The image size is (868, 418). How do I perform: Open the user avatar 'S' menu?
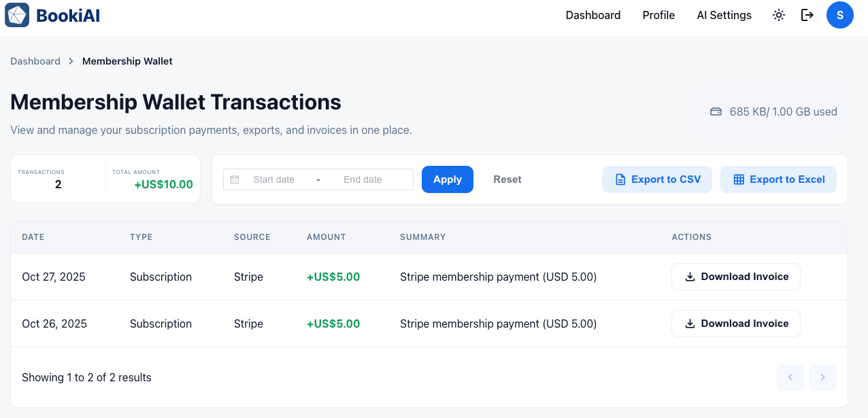[x=840, y=15]
